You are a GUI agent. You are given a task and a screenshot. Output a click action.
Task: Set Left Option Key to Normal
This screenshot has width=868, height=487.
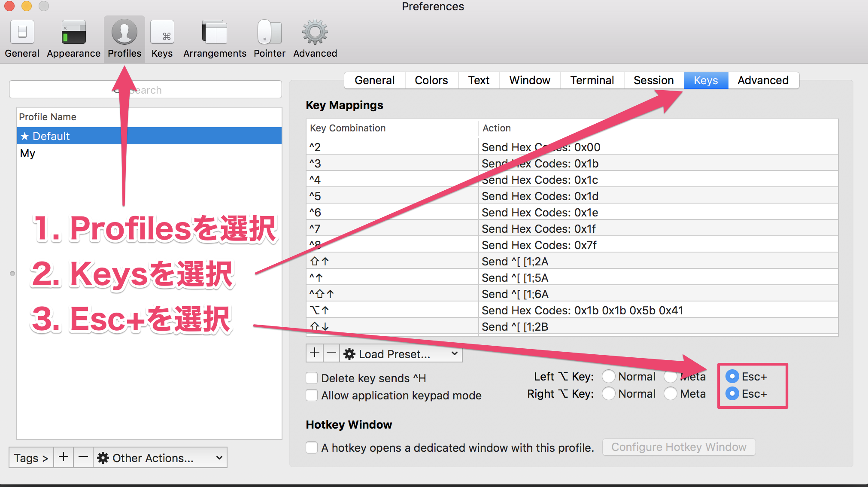609,376
